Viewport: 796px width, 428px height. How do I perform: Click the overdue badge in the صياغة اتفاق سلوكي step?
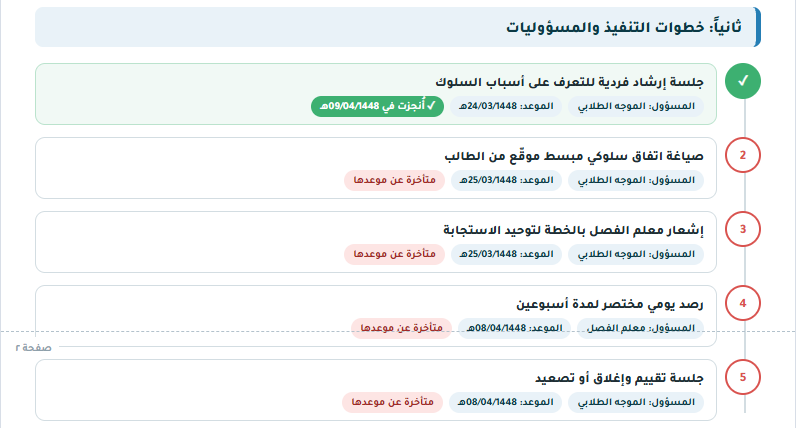(x=394, y=180)
